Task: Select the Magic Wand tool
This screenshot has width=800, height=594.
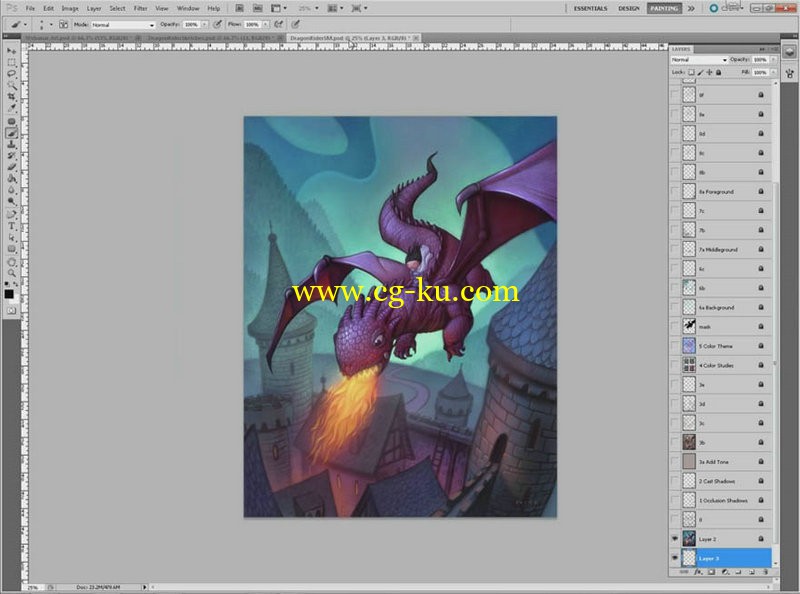Action: [x=11, y=85]
